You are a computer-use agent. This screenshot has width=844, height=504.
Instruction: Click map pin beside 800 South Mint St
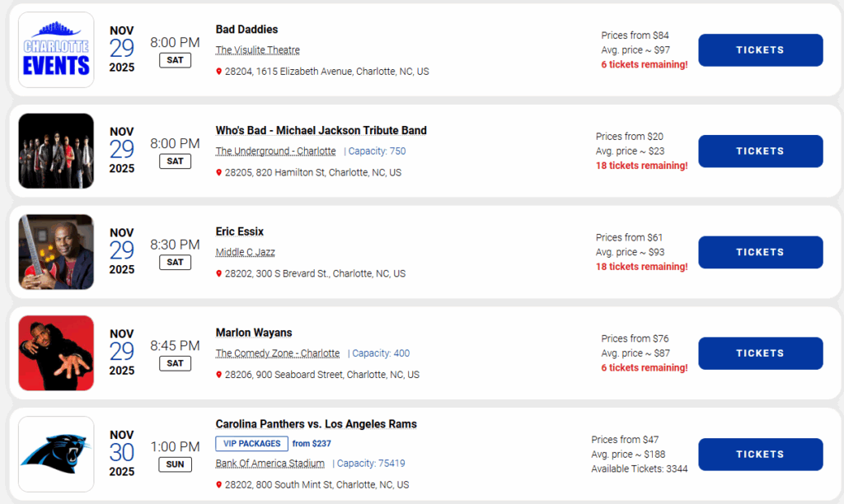[x=219, y=485]
